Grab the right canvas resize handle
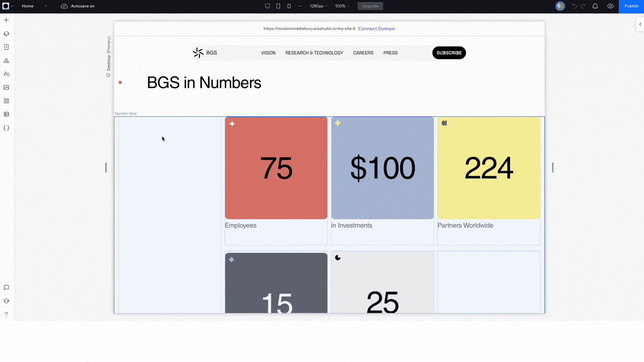The image size is (644, 362). point(553,167)
